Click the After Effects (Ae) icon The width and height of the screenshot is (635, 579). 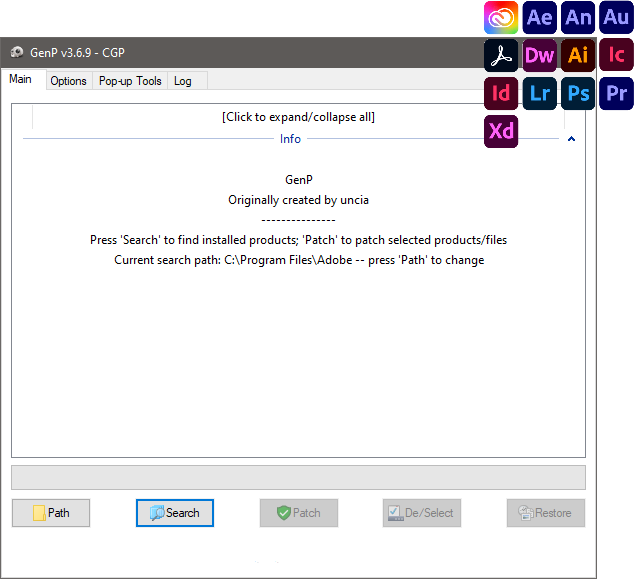[539, 17]
